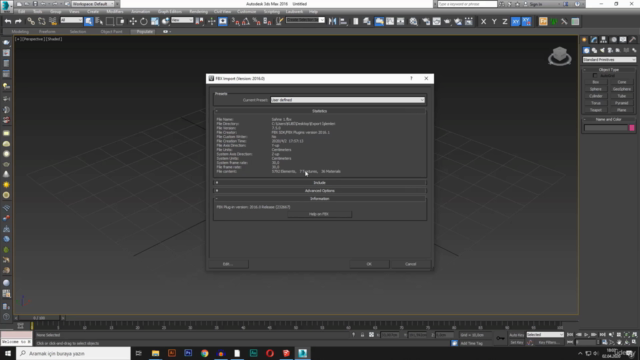The image size is (640, 360).
Task: Click the Mirror tool icon
Action: click(x=332, y=22)
